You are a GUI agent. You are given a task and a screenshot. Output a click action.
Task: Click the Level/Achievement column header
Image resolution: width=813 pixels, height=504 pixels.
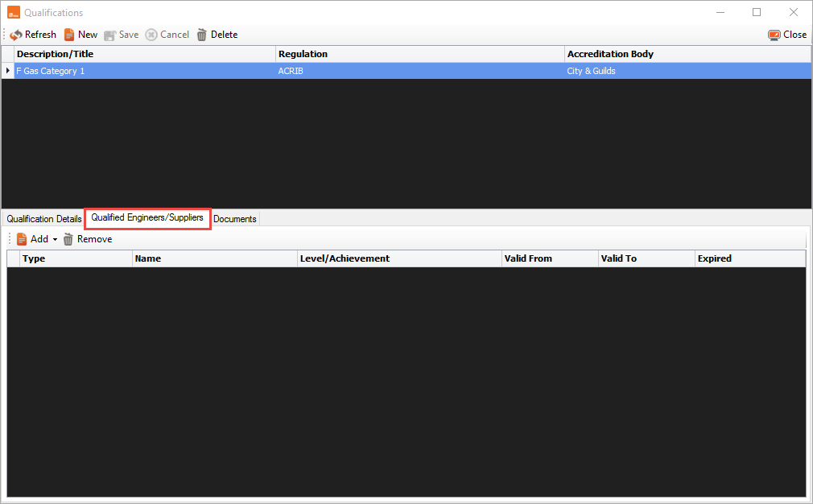(398, 258)
